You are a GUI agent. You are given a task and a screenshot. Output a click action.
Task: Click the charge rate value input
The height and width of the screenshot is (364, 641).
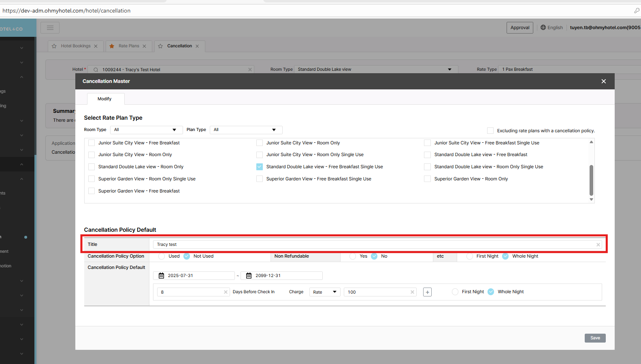tap(380, 292)
